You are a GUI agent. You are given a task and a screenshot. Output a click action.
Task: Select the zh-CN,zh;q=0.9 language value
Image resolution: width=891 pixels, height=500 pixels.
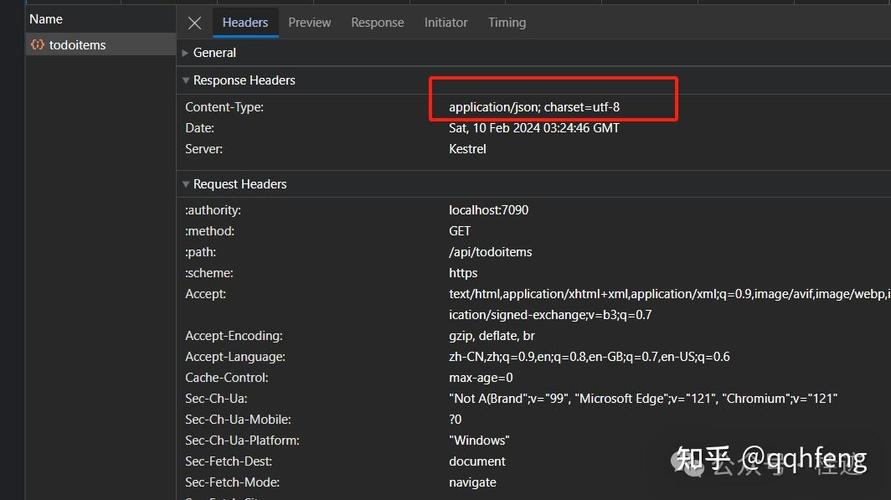coord(589,357)
